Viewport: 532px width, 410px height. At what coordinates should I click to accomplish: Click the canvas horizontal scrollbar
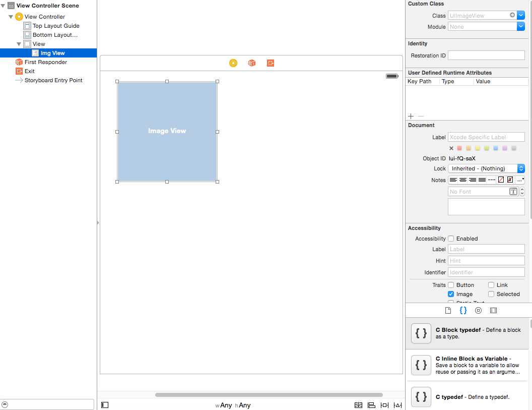(x=269, y=395)
